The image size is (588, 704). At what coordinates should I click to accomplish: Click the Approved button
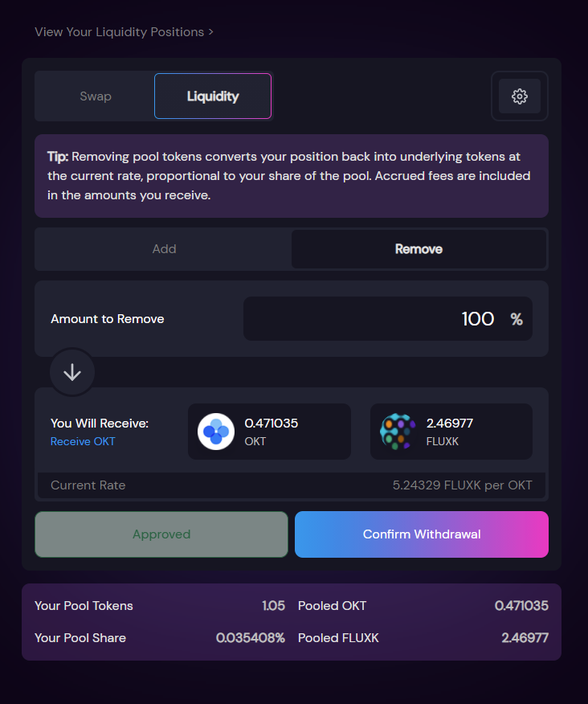click(161, 534)
